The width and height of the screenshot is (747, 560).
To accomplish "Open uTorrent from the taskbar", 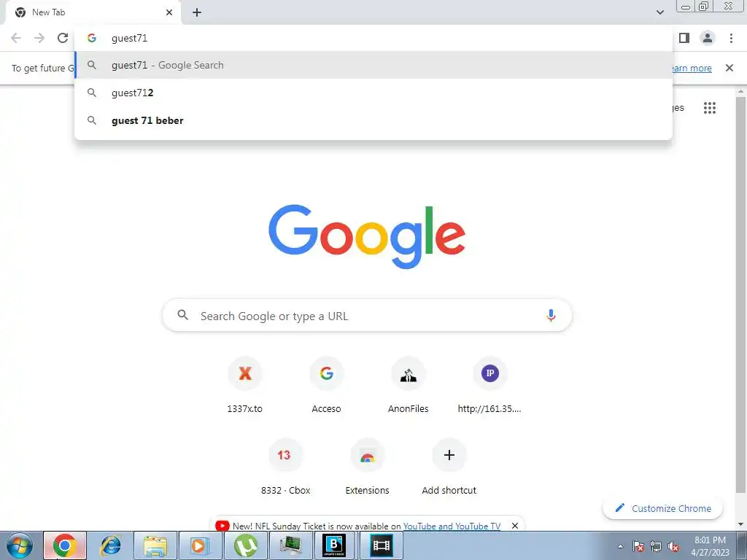I will click(x=245, y=545).
